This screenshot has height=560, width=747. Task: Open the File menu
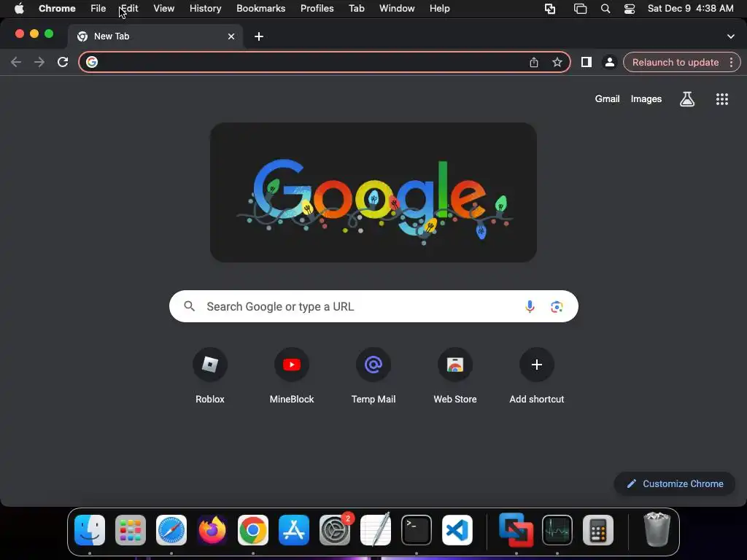(x=98, y=9)
